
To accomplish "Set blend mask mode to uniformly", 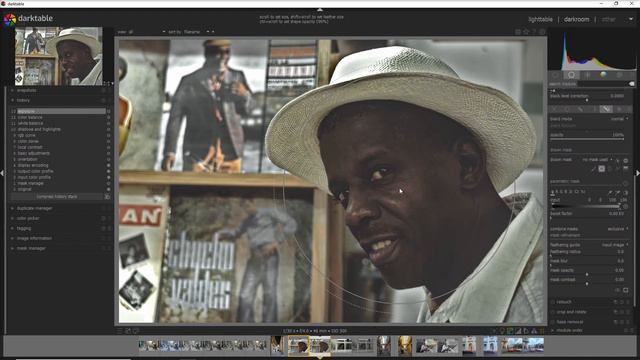I will coord(567,109).
